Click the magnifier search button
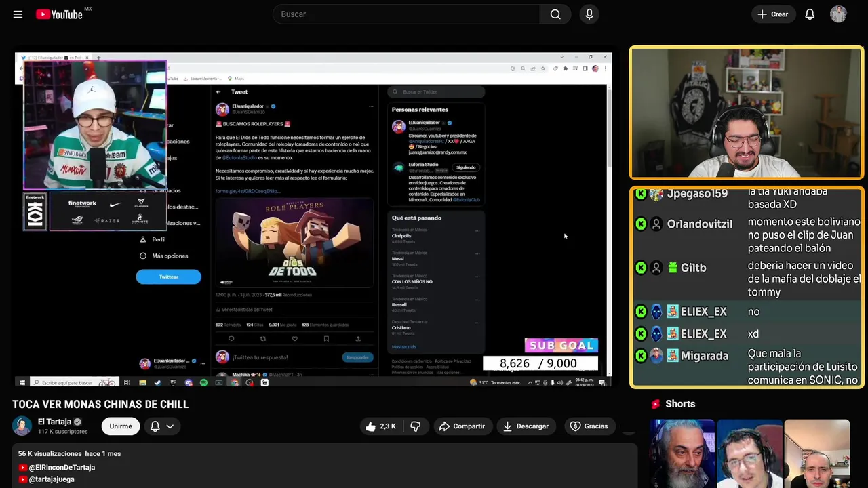Viewport: 868px width, 488px height. tap(555, 14)
